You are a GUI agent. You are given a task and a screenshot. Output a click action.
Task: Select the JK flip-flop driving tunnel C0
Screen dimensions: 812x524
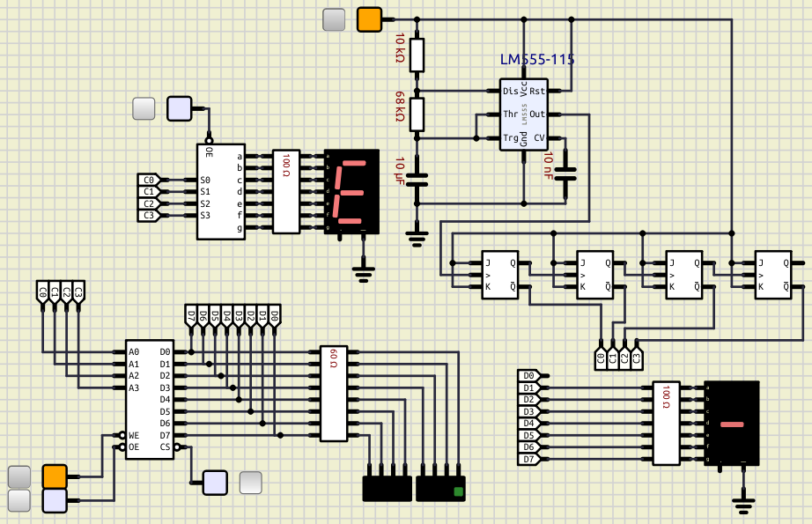point(500,275)
